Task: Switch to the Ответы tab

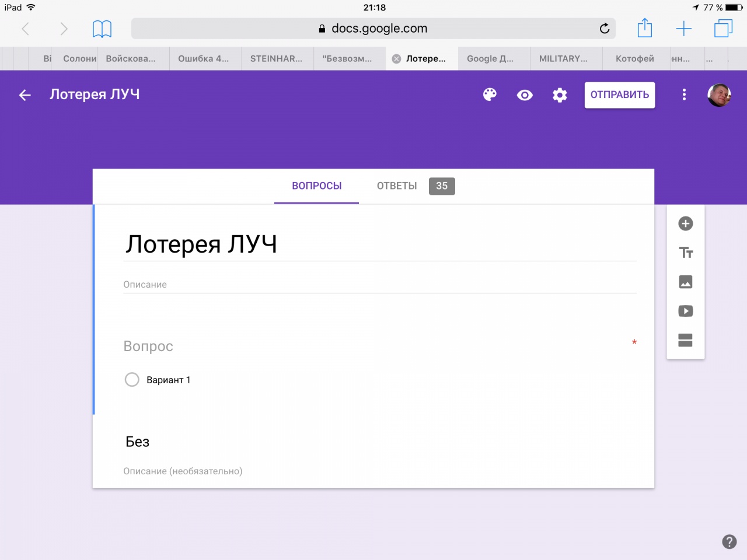Action: 397,186
